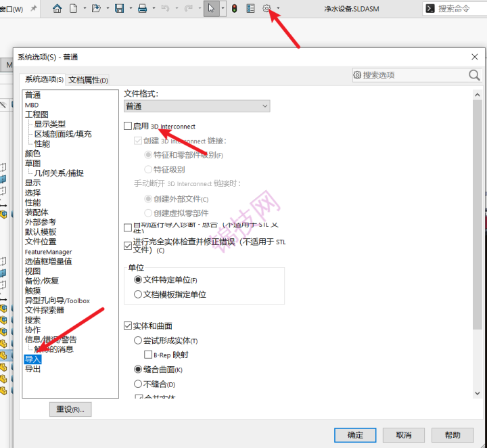Screen dimensions: 487x448
Task: Click the 取消 button
Action: pos(403,435)
